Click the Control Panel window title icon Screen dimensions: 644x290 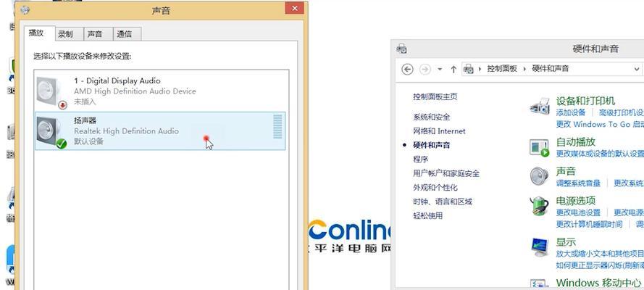[401, 49]
